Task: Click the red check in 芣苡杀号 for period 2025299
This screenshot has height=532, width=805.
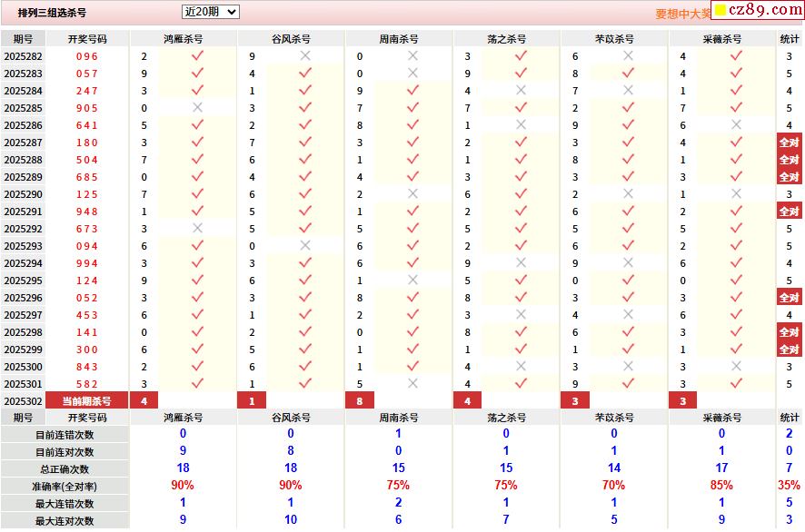Action: coord(628,349)
